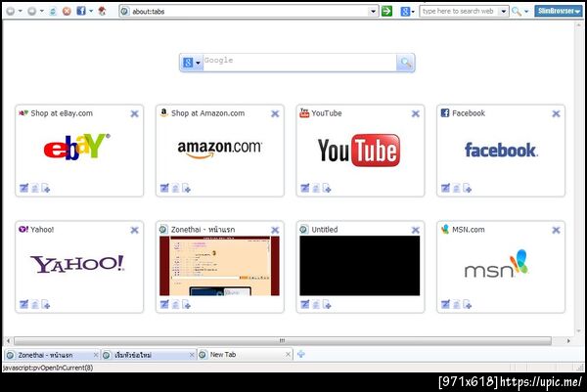
Task: Open the eBay logo thumbnail
Action: pos(76,148)
